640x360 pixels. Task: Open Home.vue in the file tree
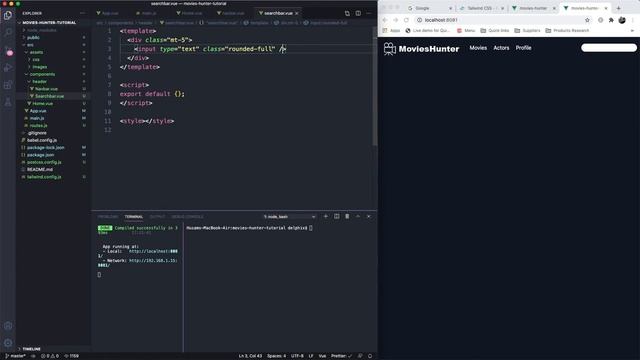[42, 104]
